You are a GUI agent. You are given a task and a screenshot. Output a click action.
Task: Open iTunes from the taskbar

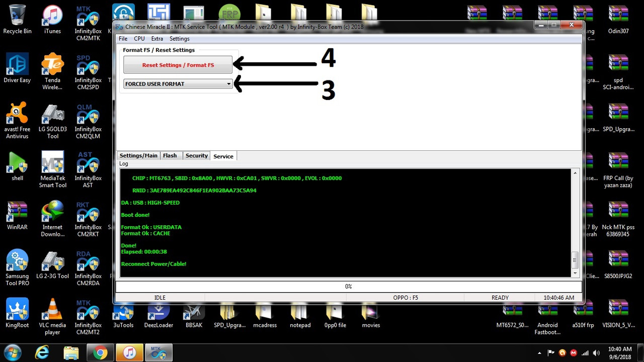pos(129,353)
